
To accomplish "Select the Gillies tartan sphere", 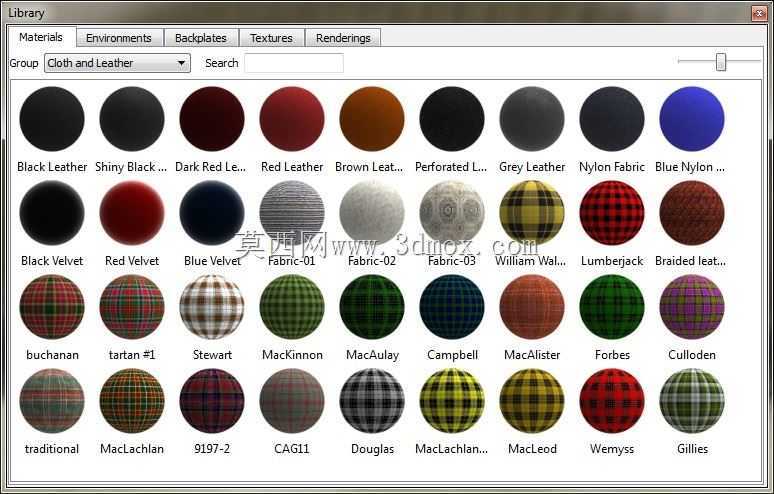I will tap(692, 401).
